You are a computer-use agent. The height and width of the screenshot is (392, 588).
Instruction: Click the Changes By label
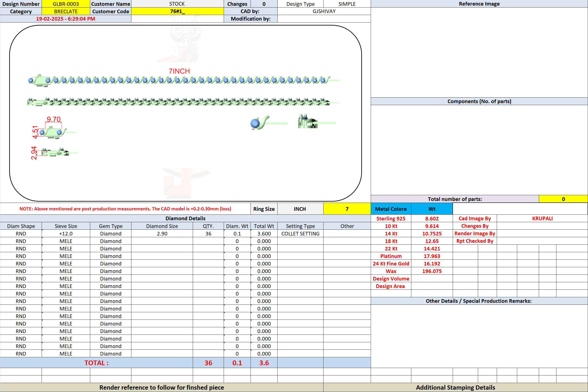475,226
